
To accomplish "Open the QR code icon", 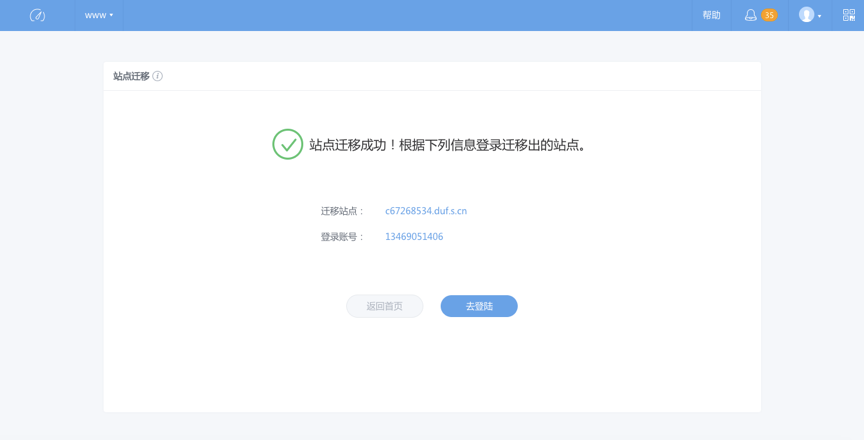I will click(849, 15).
